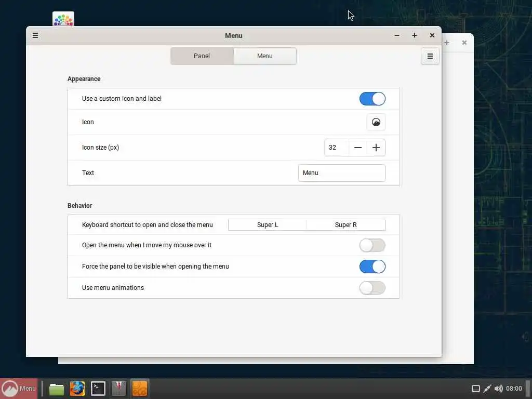Close the Menu settings window

tap(432, 35)
